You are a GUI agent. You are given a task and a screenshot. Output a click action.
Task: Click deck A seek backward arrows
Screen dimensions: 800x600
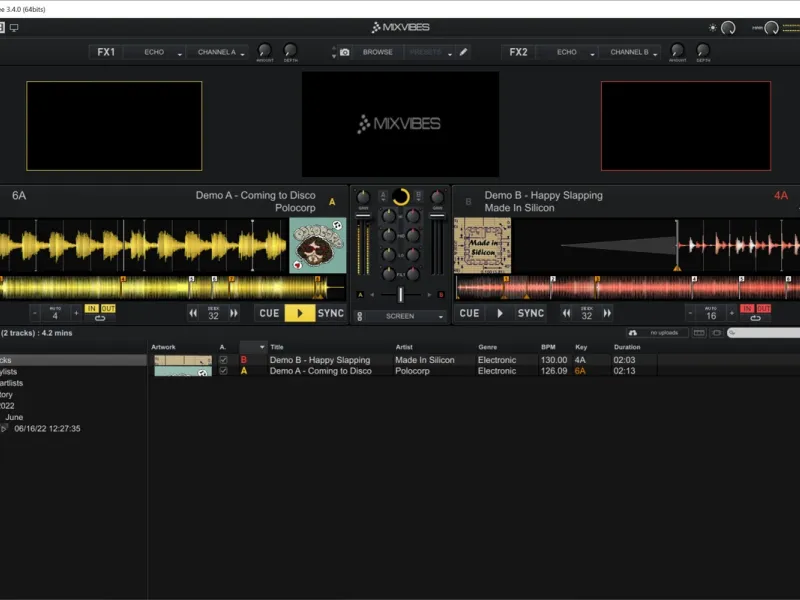pyautogui.click(x=193, y=313)
